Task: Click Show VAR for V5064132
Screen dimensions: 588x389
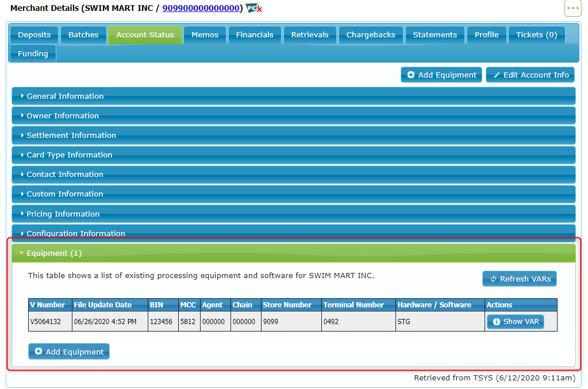Action: click(516, 322)
